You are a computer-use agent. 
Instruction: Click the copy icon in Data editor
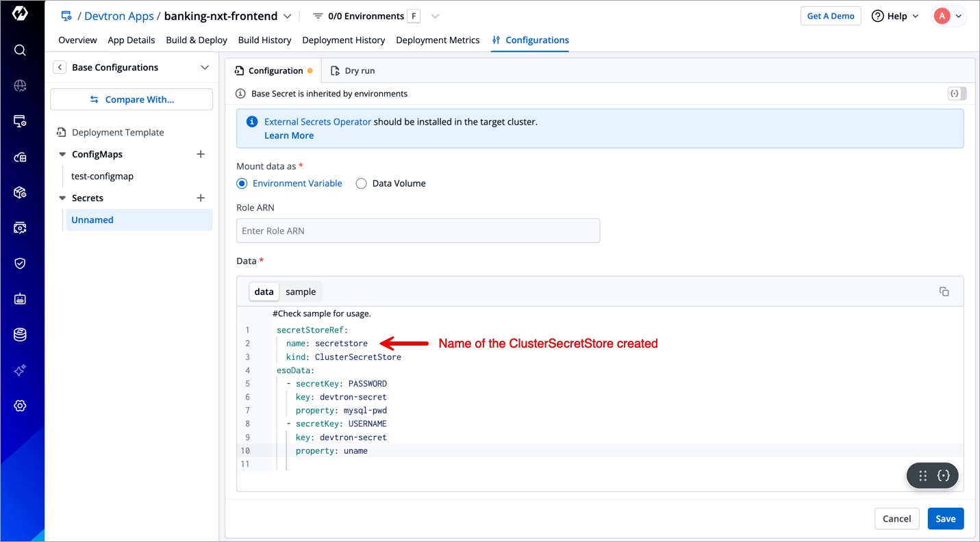pos(944,292)
